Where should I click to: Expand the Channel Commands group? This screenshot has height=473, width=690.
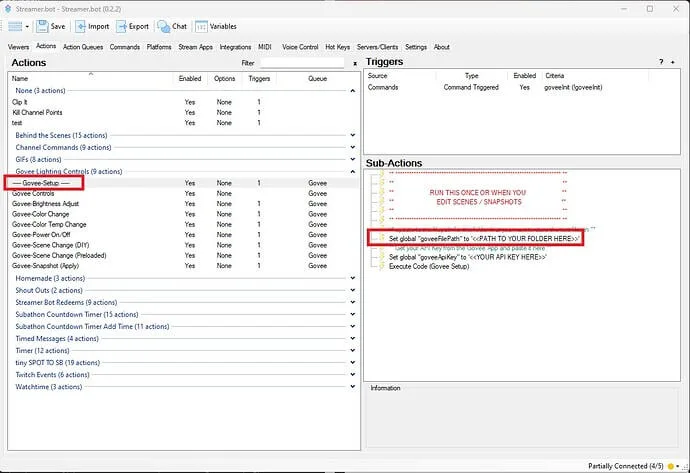tap(352, 147)
